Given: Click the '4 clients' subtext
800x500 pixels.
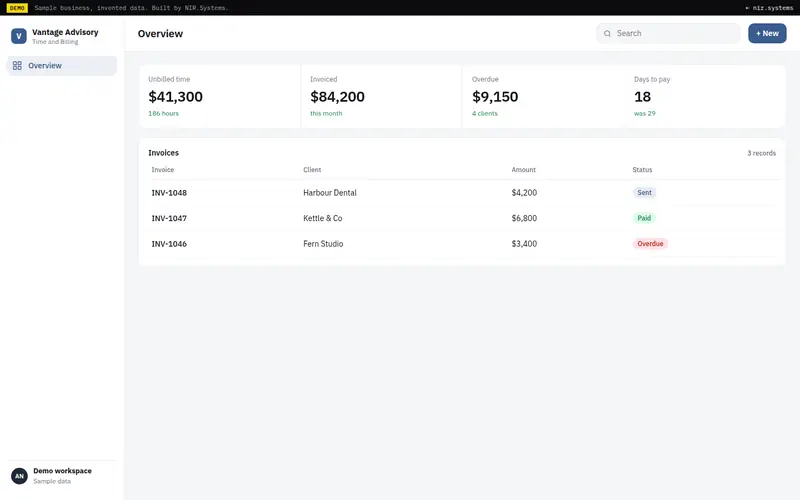Looking at the screenshot, I should coord(485,114).
